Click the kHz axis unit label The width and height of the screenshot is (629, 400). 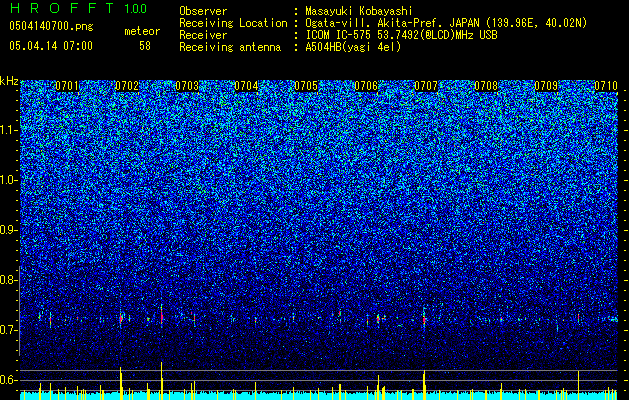pyautogui.click(x=9, y=81)
